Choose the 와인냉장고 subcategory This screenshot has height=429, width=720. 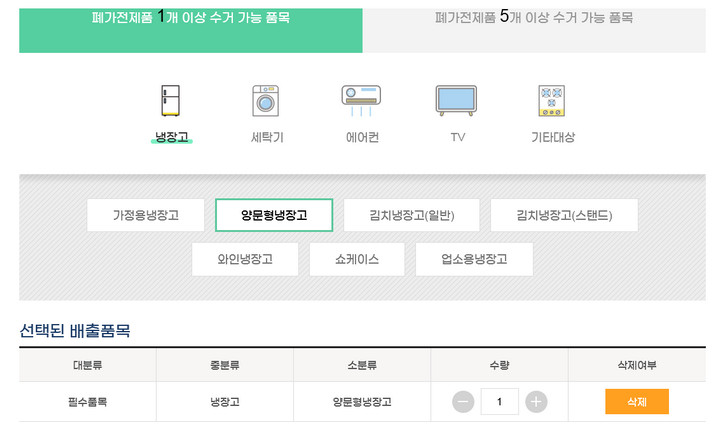point(245,259)
